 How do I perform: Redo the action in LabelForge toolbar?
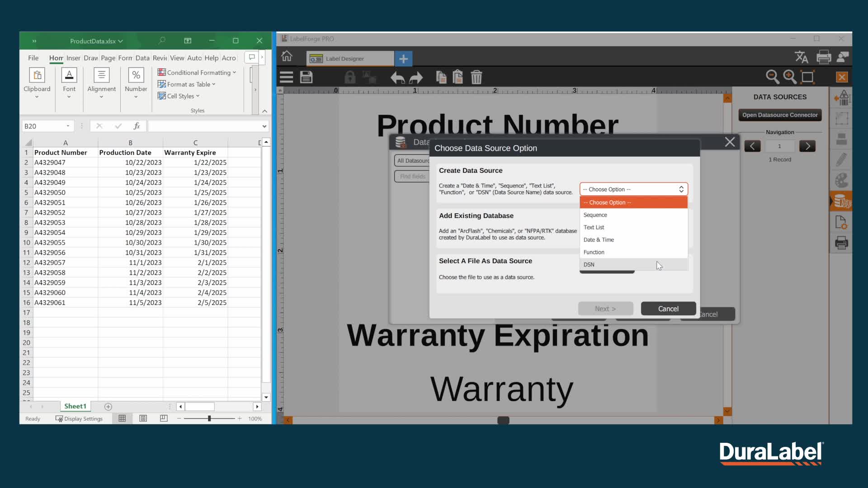coord(416,78)
